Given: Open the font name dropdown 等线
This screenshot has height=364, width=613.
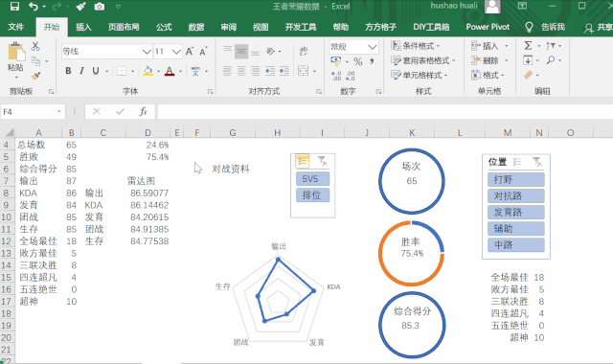Looking at the screenshot, I should click(147, 51).
